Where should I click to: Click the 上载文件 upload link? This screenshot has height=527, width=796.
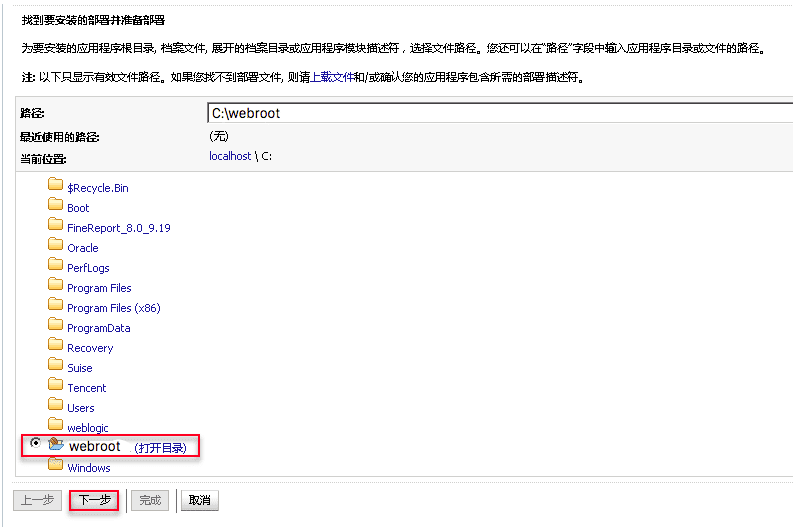pos(332,77)
